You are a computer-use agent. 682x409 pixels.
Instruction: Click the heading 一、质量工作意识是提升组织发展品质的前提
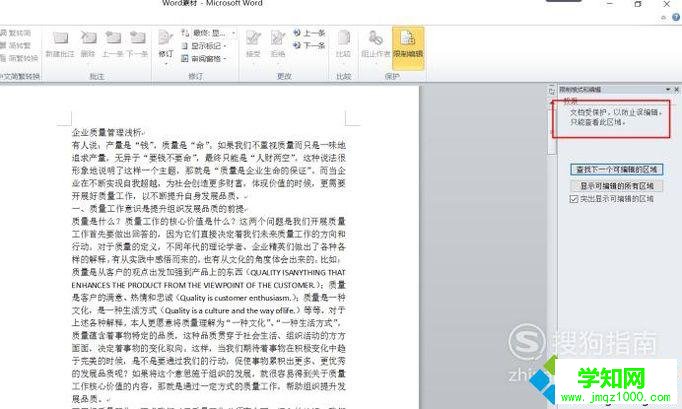coord(159,208)
